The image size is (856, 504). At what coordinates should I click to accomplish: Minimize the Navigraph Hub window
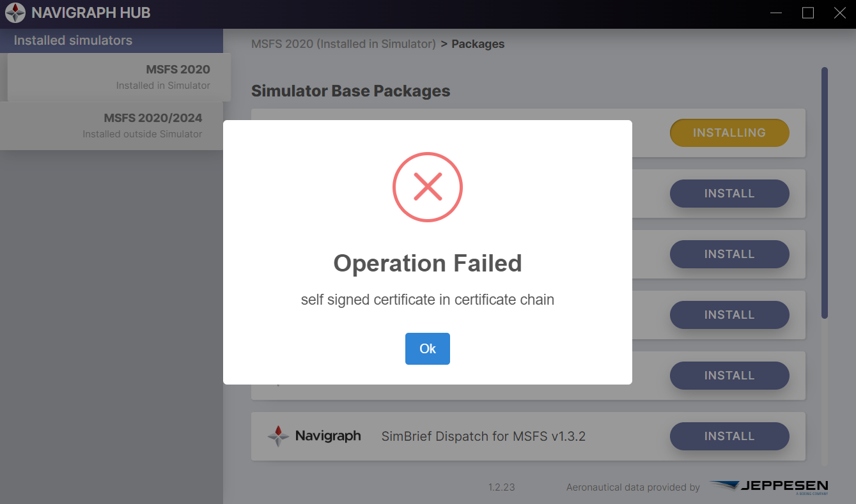776,13
